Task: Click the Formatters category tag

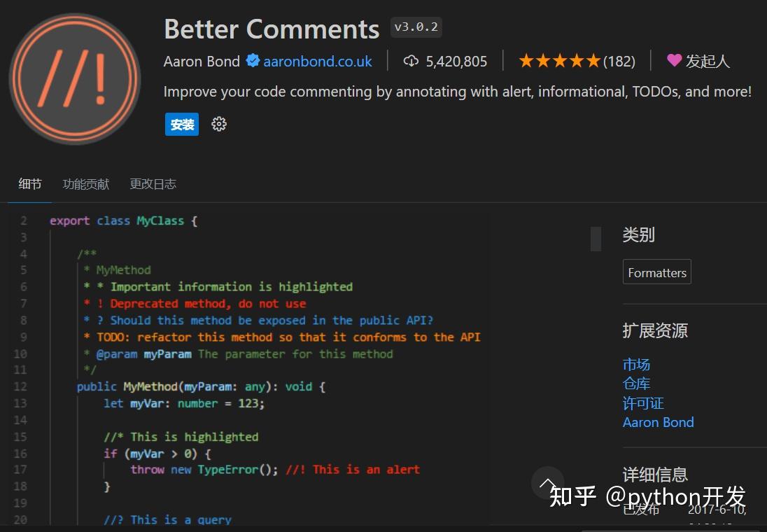Action: click(656, 272)
